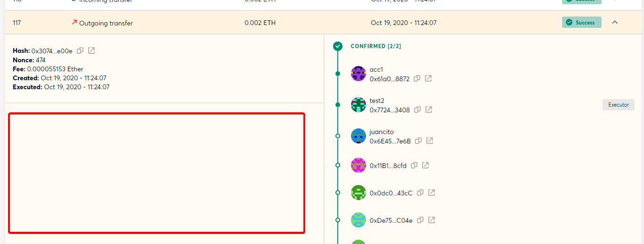Click the 0x11B1...8cfd identicon avatar
The image size is (644, 244).
coord(359,165)
